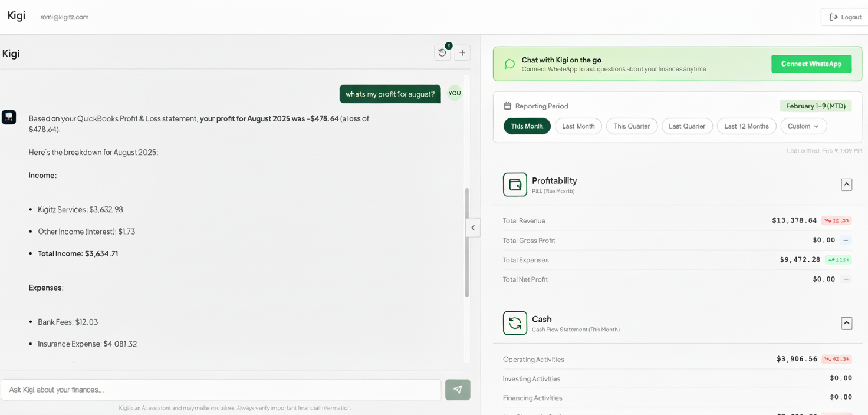
Task: Focus the Ask Kigi message input field
Action: coord(221,390)
